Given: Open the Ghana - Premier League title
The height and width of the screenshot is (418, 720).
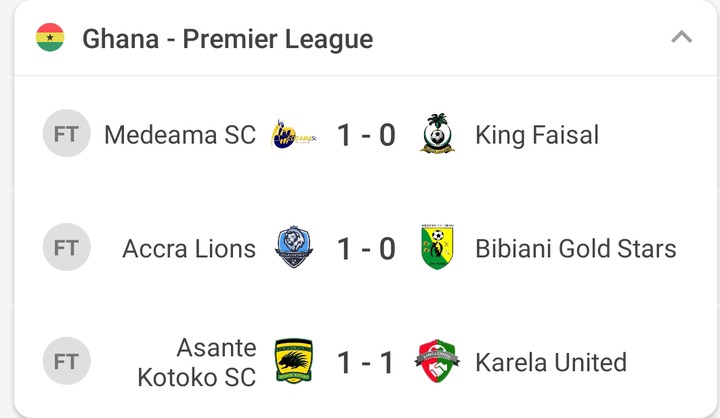Looking at the screenshot, I should tap(227, 40).
